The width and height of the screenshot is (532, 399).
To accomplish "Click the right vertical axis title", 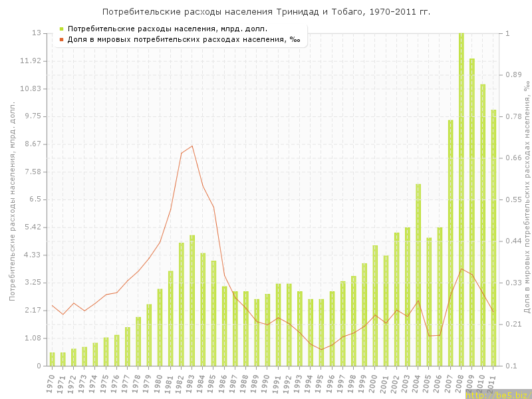I will coord(526,199).
